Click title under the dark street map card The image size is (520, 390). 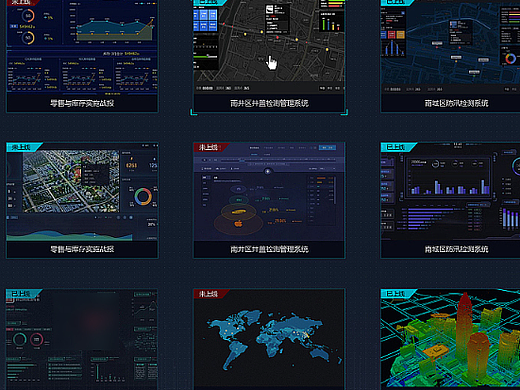(269, 103)
